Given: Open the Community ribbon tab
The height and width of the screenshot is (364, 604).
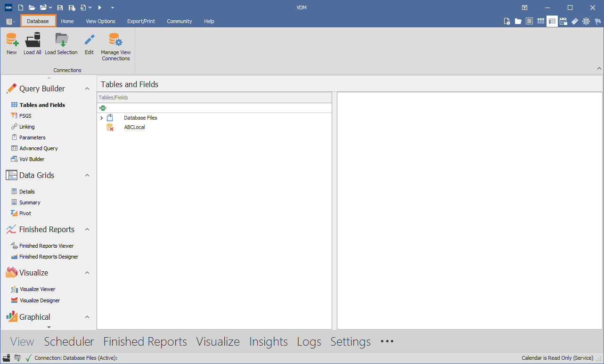Looking at the screenshot, I should pos(180,21).
